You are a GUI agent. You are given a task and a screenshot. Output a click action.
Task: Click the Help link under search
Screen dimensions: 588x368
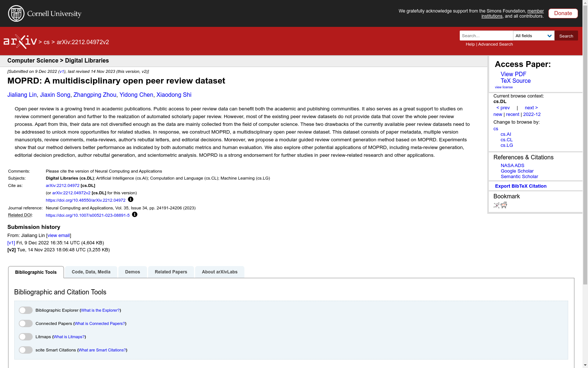[x=470, y=44]
